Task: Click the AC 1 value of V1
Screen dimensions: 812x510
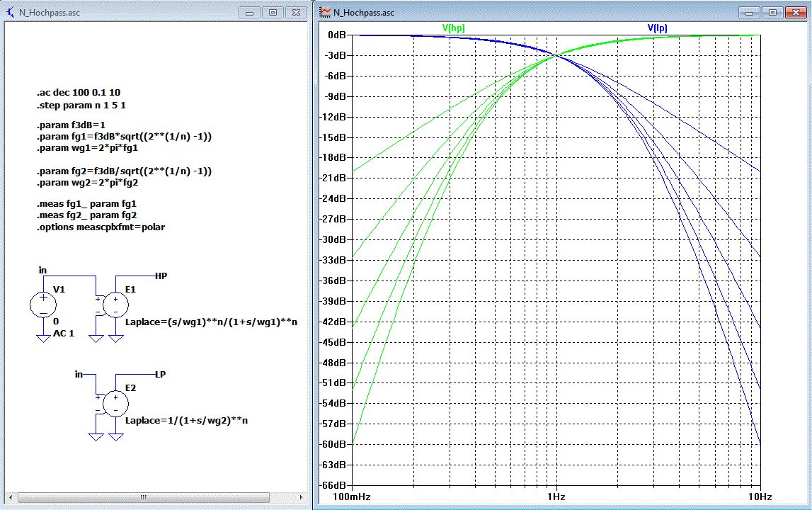Action: [x=64, y=334]
